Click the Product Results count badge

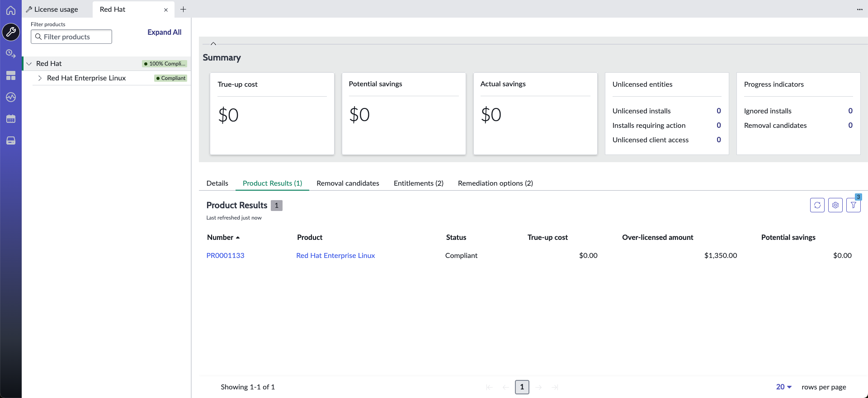click(x=277, y=206)
